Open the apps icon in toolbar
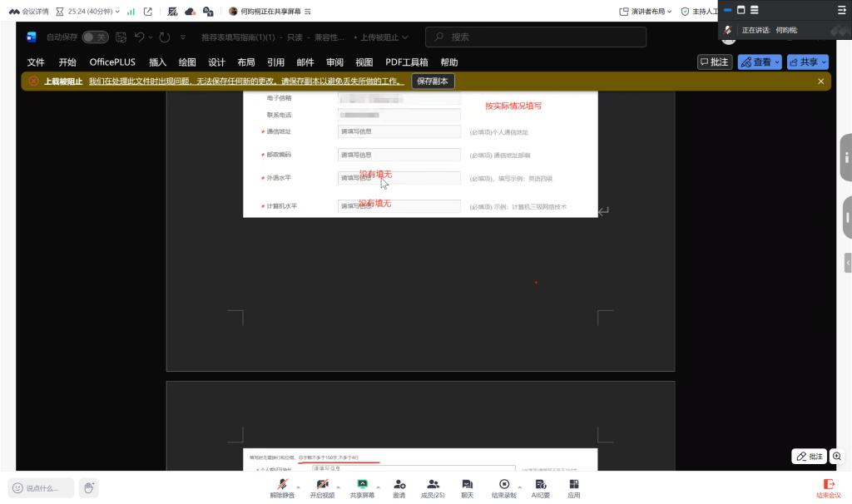Viewport: 852px width, 504px height. [574, 485]
